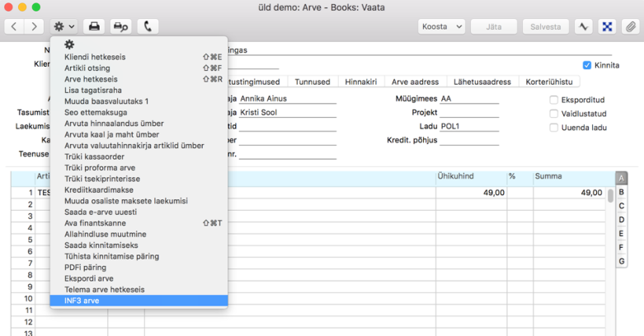Click the empty Projekt field
The image size is (644, 336).
tap(469, 113)
